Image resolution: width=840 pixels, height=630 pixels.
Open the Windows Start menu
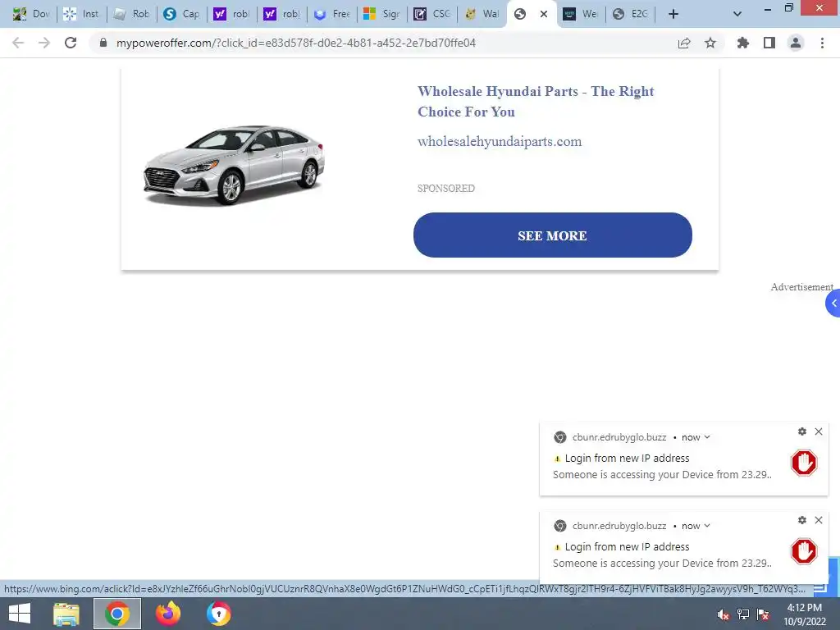20,614
